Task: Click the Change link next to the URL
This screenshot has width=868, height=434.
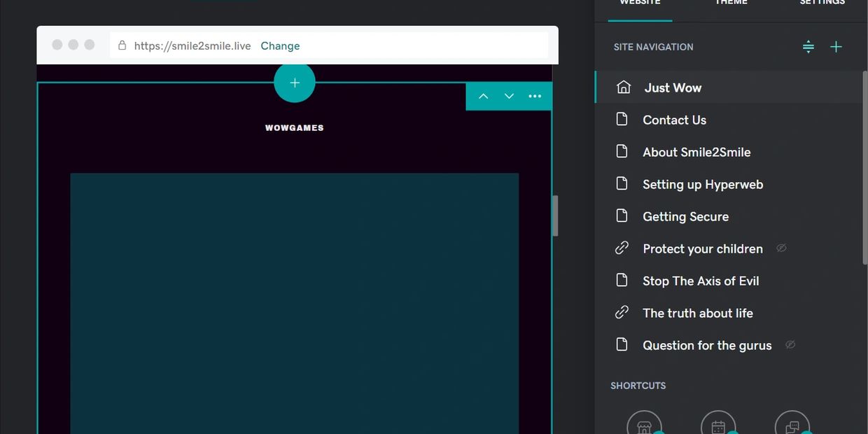Action: click(x=280, y=45)
